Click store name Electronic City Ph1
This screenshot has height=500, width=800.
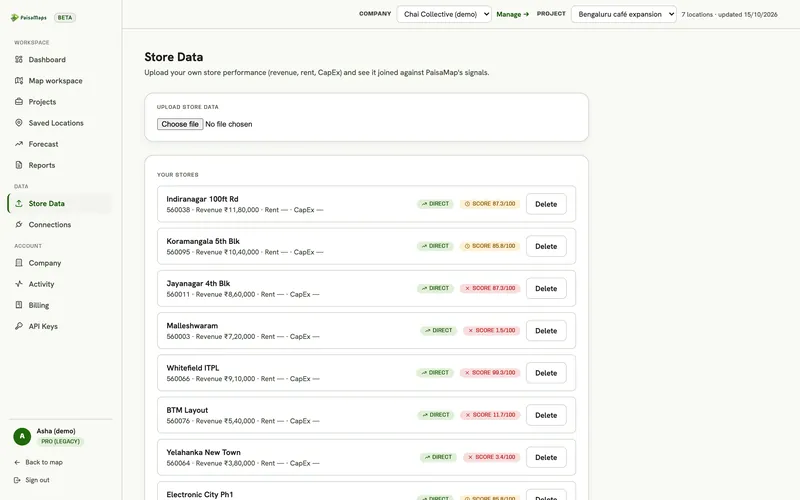coord(199,494)
